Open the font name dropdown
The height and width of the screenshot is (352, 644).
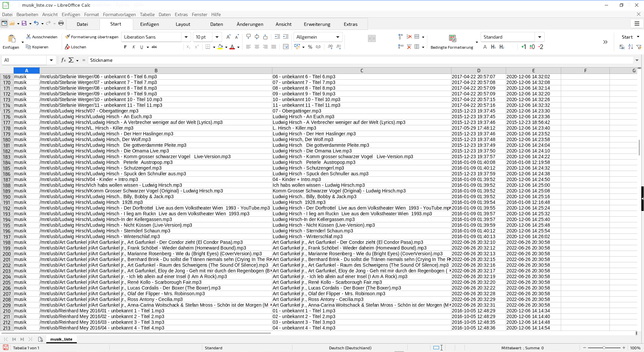click(186, 37)
